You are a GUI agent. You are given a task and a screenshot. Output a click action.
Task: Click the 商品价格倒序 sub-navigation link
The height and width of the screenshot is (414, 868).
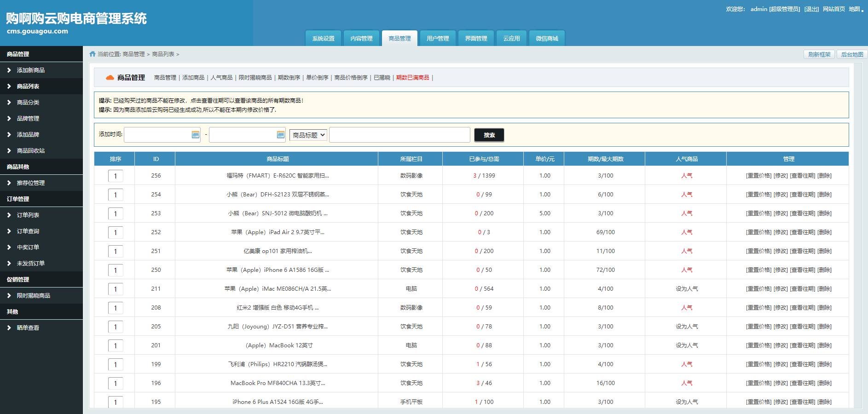click(x=351, y=78)
